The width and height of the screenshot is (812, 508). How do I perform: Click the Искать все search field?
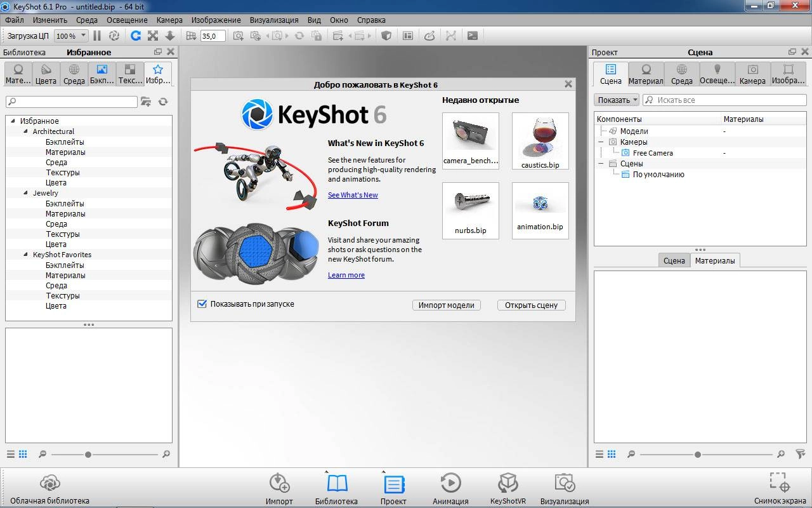(724, 100)
